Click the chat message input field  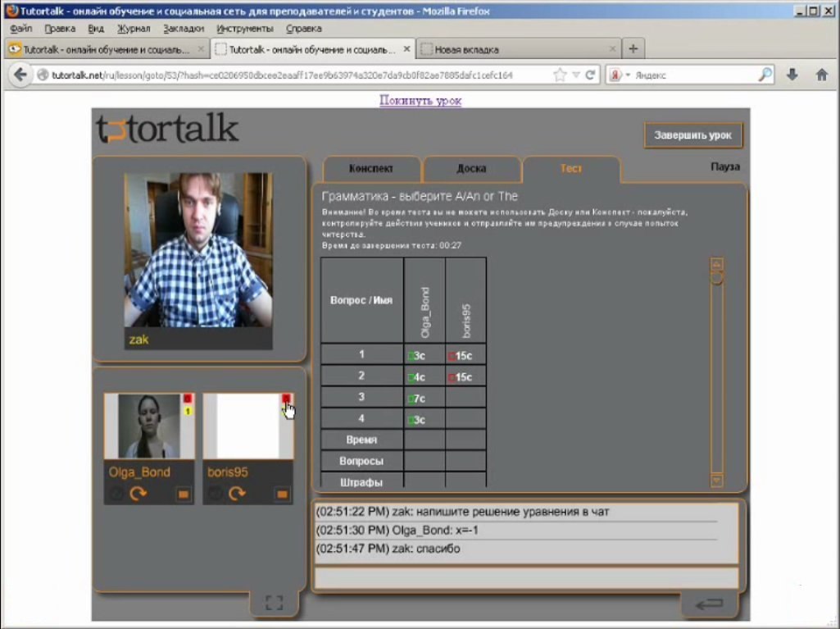pyautogui.click(x=527, y=579)
